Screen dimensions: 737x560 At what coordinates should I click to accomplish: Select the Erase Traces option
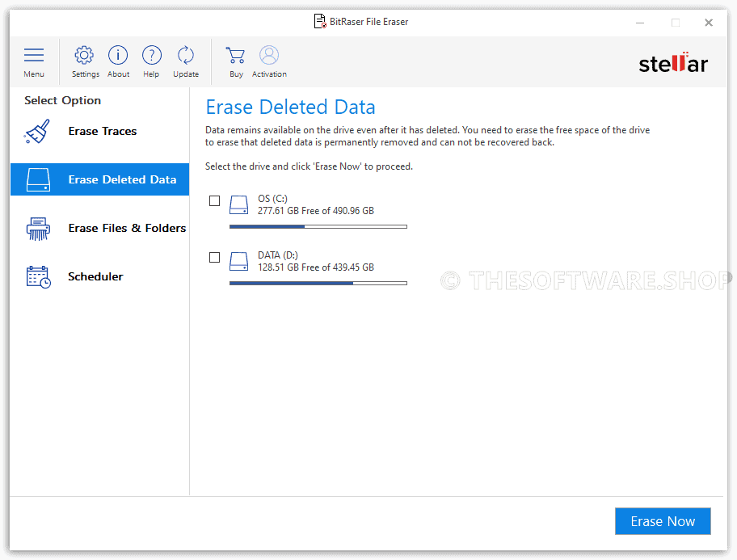99,131
